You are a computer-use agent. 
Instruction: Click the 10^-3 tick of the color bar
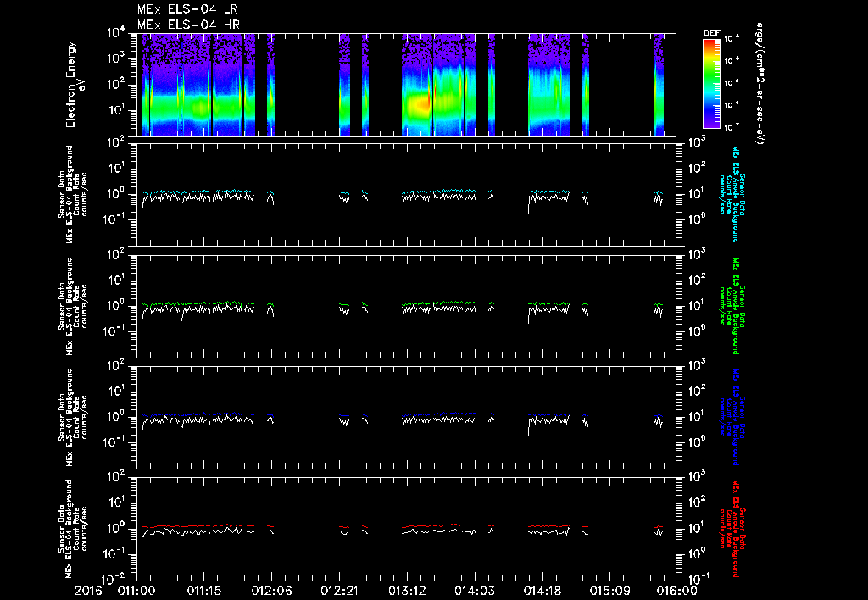click(732, 38)
